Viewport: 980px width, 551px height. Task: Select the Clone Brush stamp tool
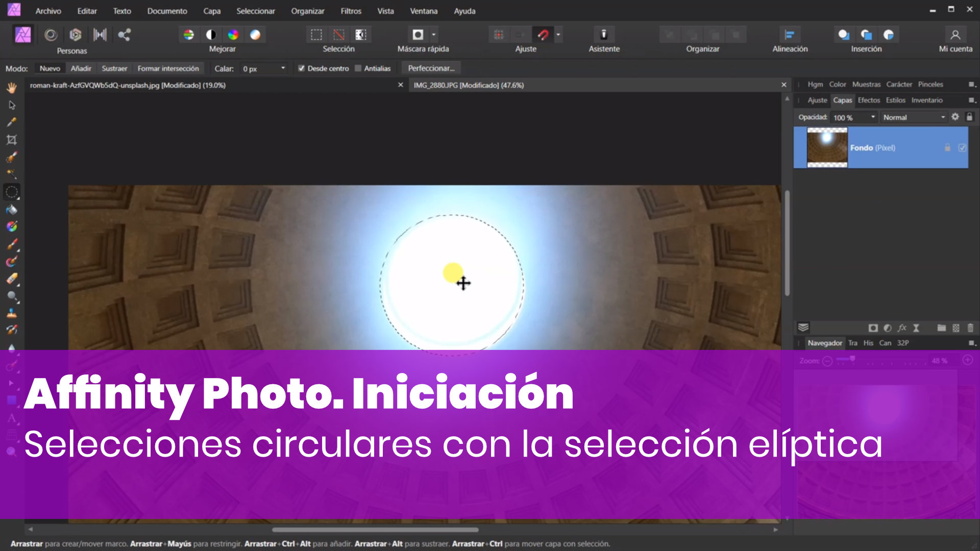[12, 313]
